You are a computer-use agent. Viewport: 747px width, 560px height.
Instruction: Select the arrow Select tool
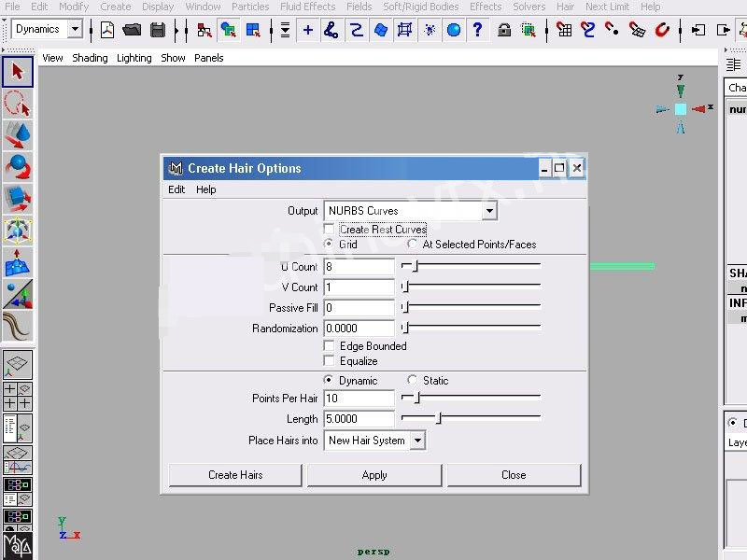click(17, 72)
